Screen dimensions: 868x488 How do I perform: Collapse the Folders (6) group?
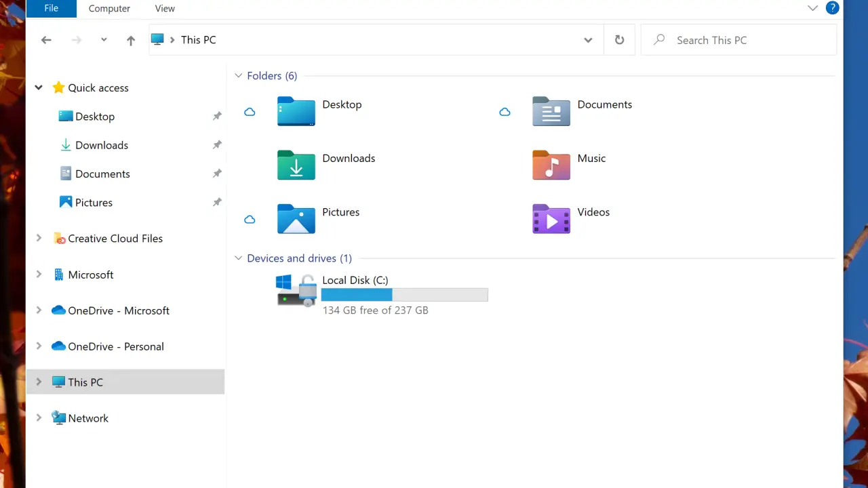(x=238, y=76)
